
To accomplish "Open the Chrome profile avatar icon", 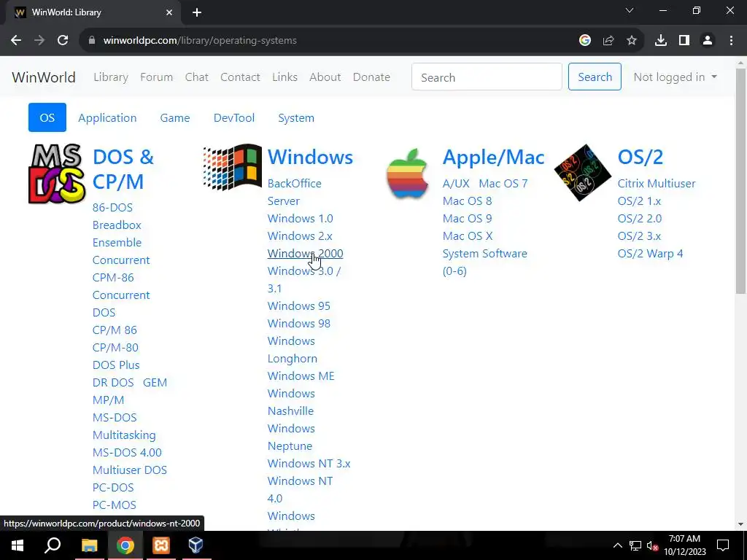I will [x=708, y=41].
